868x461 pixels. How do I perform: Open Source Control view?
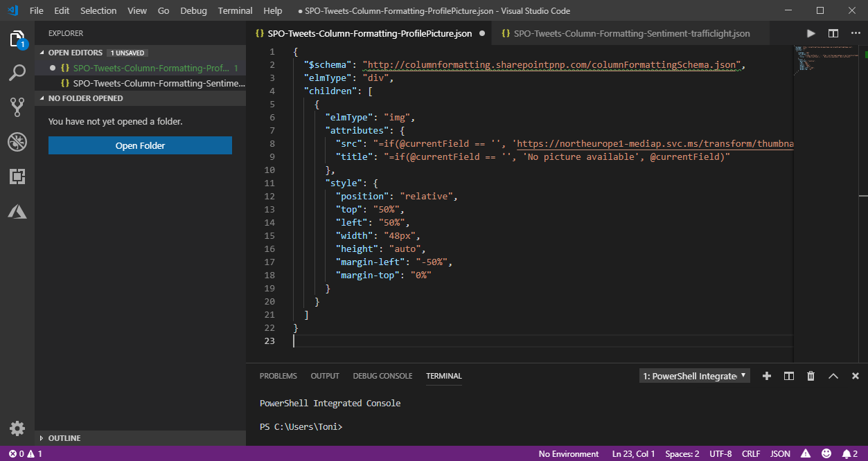click(17, 107)
